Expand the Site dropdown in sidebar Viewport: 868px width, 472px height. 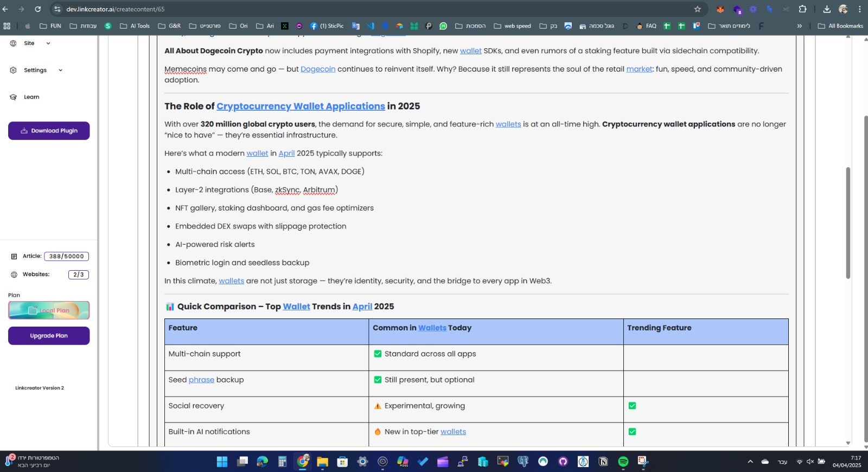pyautogui.click(x=48, y=43)
